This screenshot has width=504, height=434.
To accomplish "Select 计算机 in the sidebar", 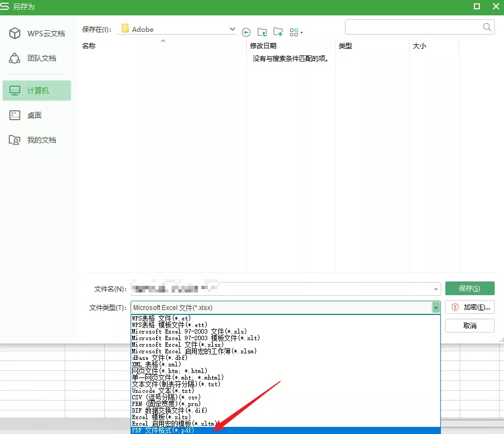I will tap(37, 91).
